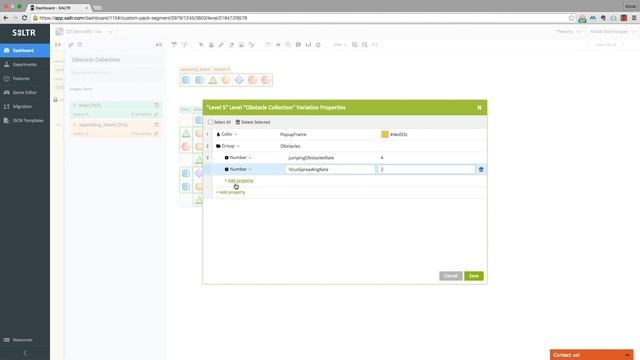The image size is (640, 360).
Task: Open Game Editor from the sidebar
Action: point(25,92)
